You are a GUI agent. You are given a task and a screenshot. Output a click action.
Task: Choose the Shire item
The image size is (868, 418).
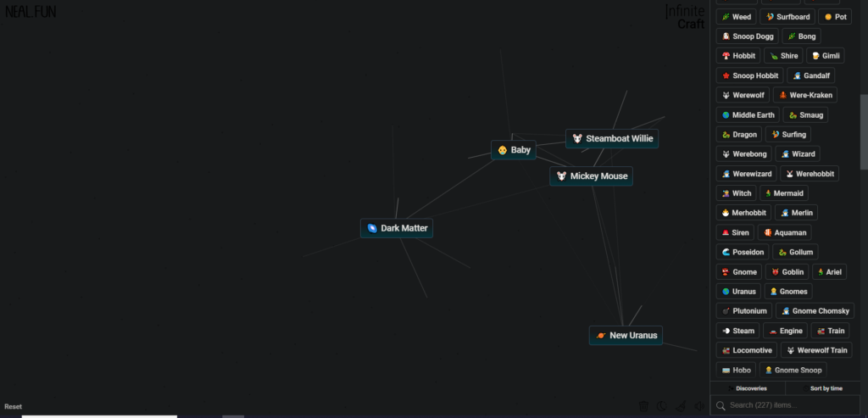(x=782, y=56)
